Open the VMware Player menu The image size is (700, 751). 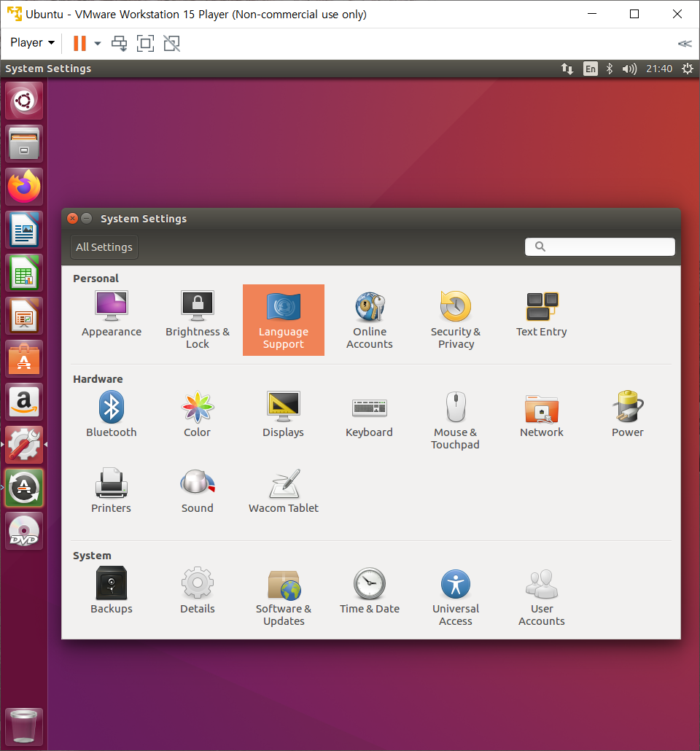(x=32, y=42)
